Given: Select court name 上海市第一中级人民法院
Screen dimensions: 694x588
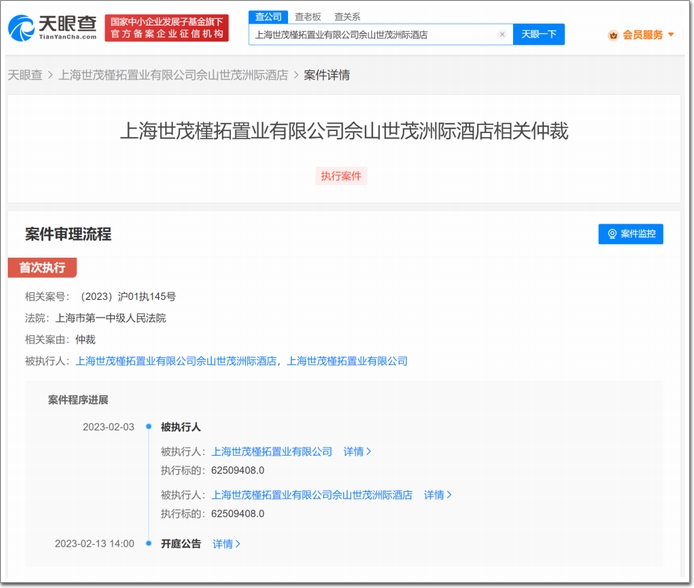Looking at the screenshot, I should click(110, 318).
